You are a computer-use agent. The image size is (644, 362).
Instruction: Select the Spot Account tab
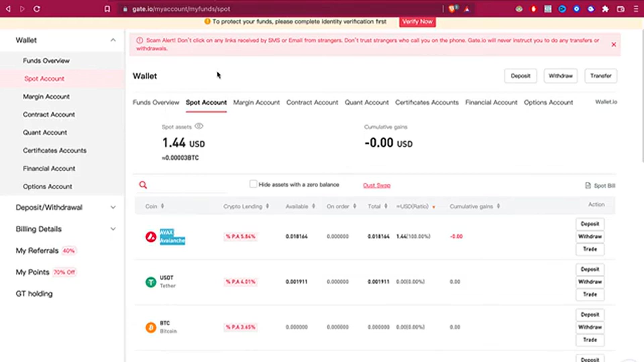[206, 103]
